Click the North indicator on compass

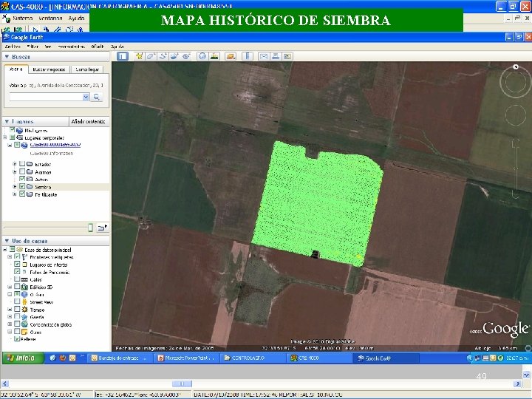[x=516, y=66]
